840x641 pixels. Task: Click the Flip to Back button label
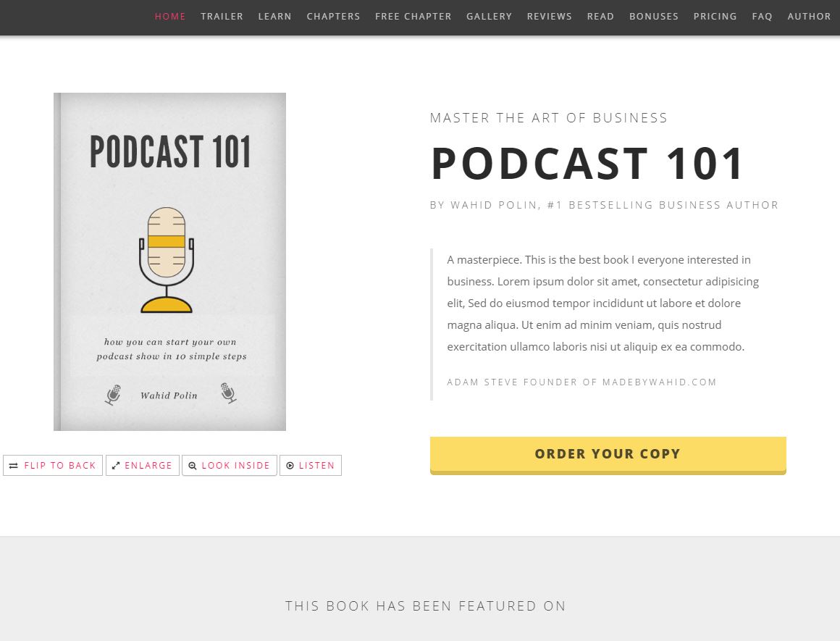[60, 466]
